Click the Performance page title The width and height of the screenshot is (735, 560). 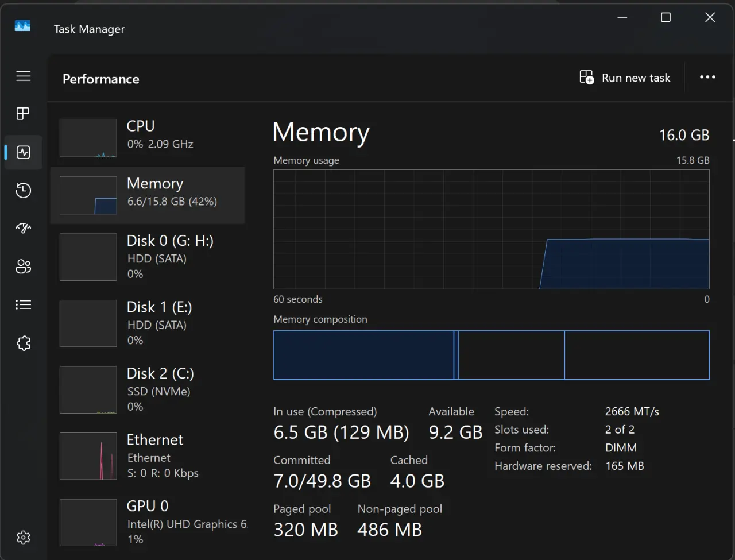[101, 79]
